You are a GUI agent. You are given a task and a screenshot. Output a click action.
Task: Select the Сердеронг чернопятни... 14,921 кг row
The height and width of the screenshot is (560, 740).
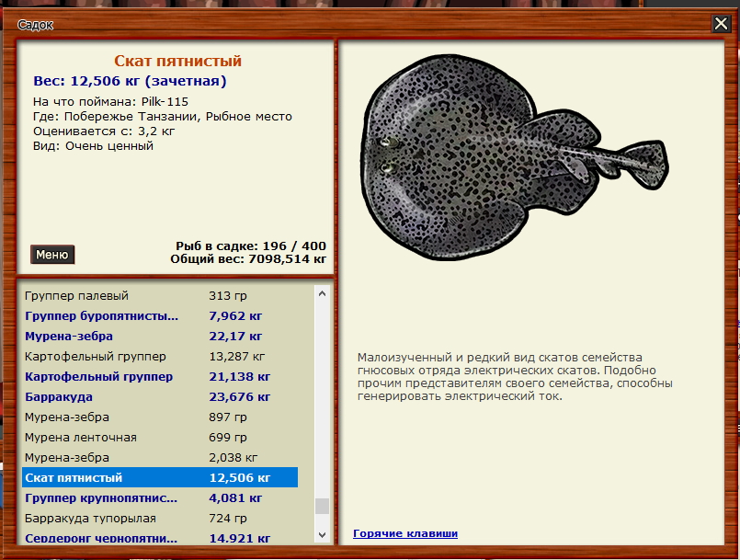tap(160, 537)
